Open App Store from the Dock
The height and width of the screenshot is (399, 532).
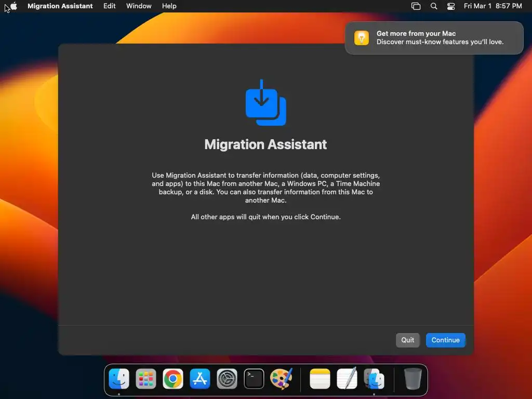coord(200,379)
